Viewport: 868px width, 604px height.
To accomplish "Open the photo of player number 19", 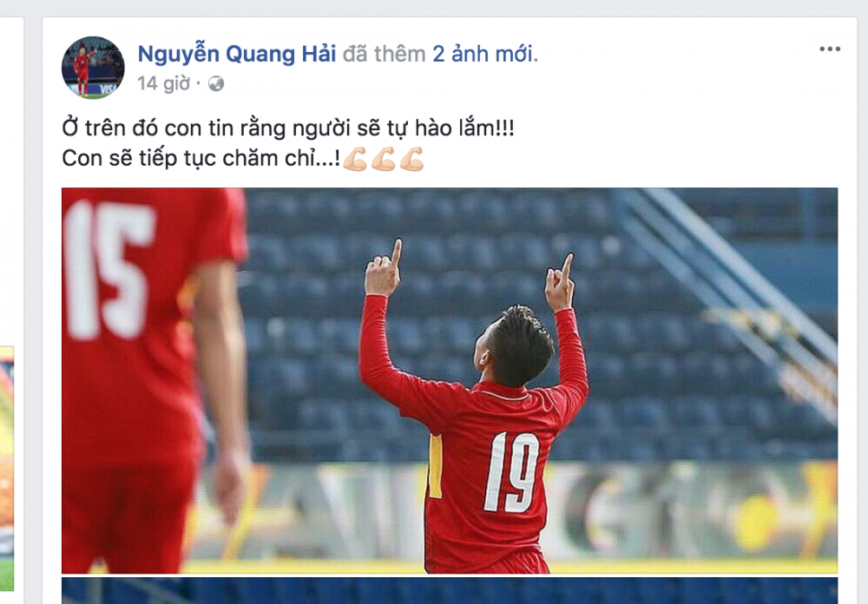I will point(450,380).
